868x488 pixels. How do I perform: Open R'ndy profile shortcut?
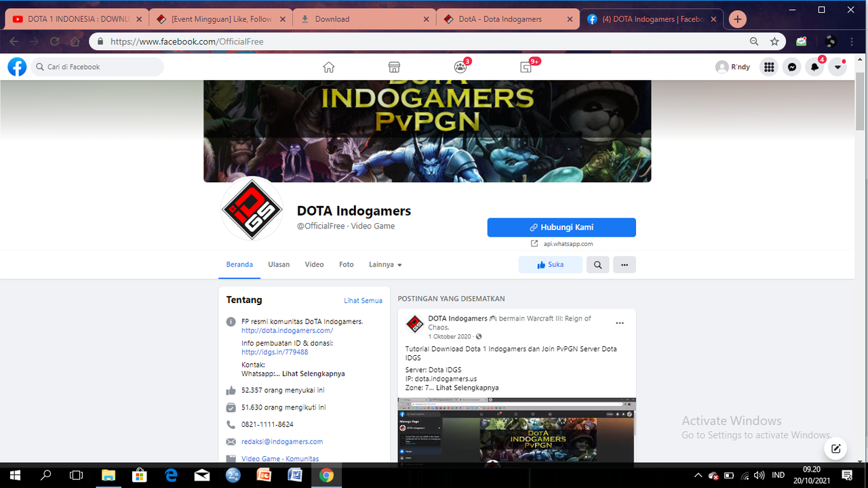pos(733,67)
